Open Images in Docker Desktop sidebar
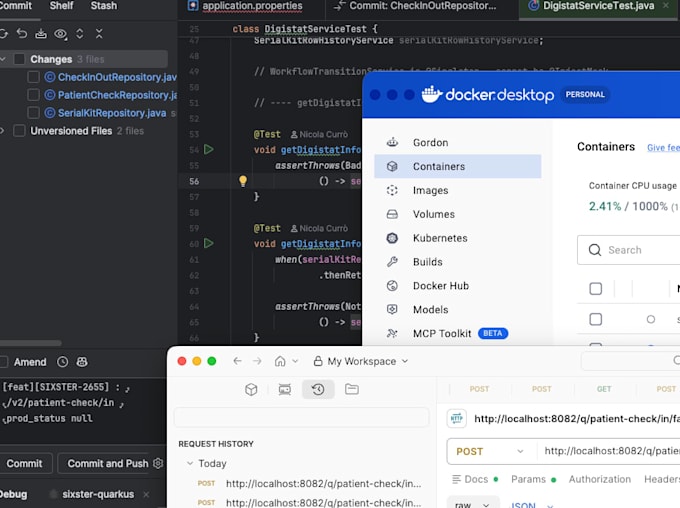The height and width of the screenshot is (508, 680). (458, 190)
